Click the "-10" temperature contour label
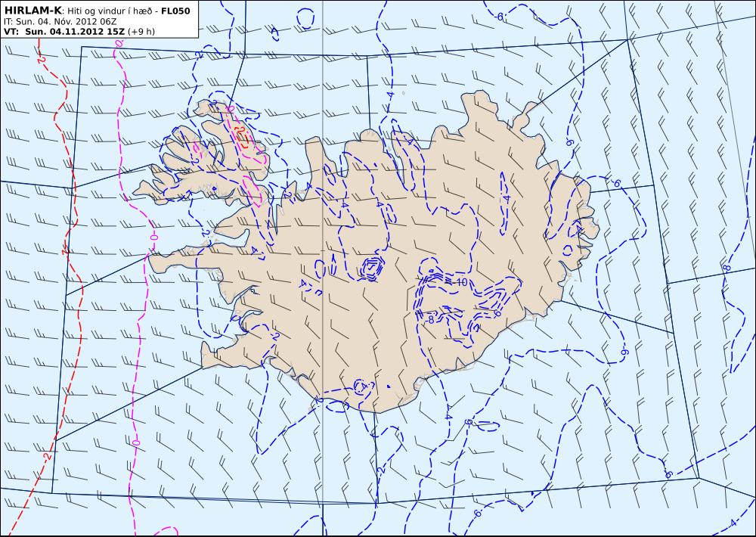The width and height of the screenshot is (756, 537). [460, 282]
